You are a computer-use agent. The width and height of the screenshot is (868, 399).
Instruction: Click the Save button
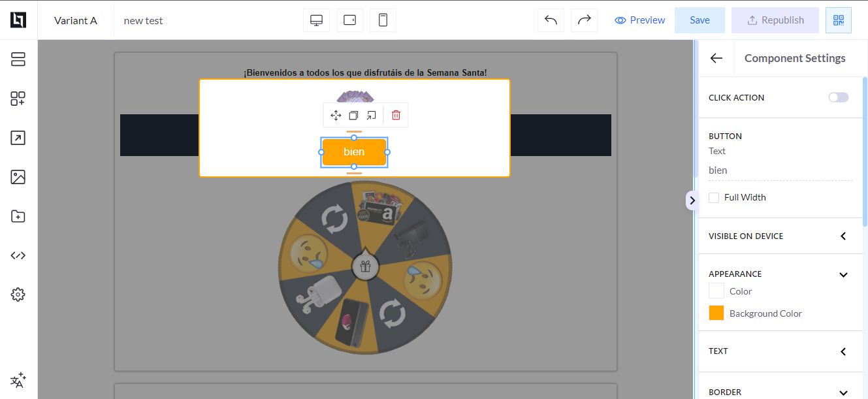coord(699,20)
